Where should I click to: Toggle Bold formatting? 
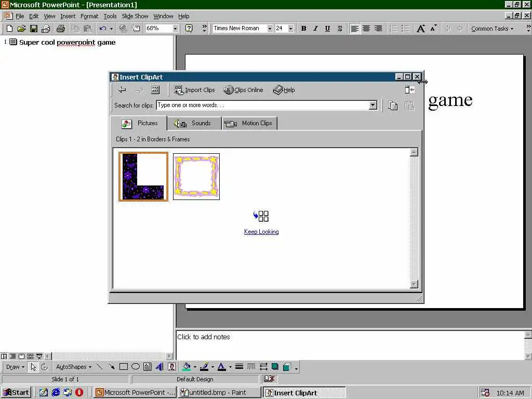point(303,29)
